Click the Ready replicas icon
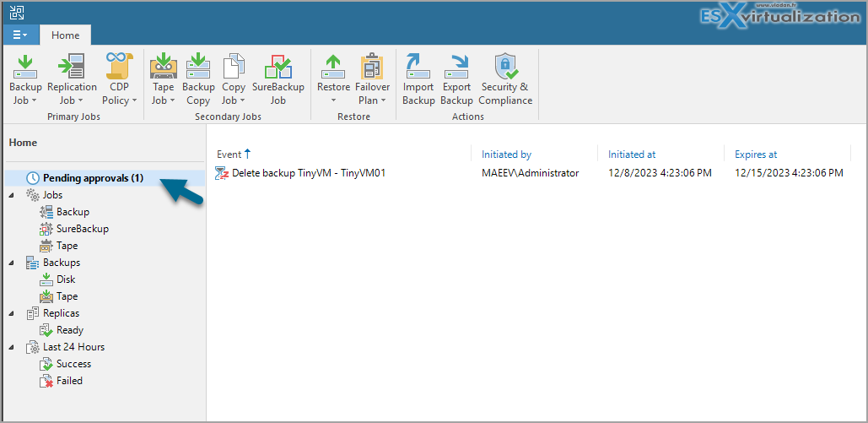The width and height of the screenshot is (868, 423). coord(46,330)
